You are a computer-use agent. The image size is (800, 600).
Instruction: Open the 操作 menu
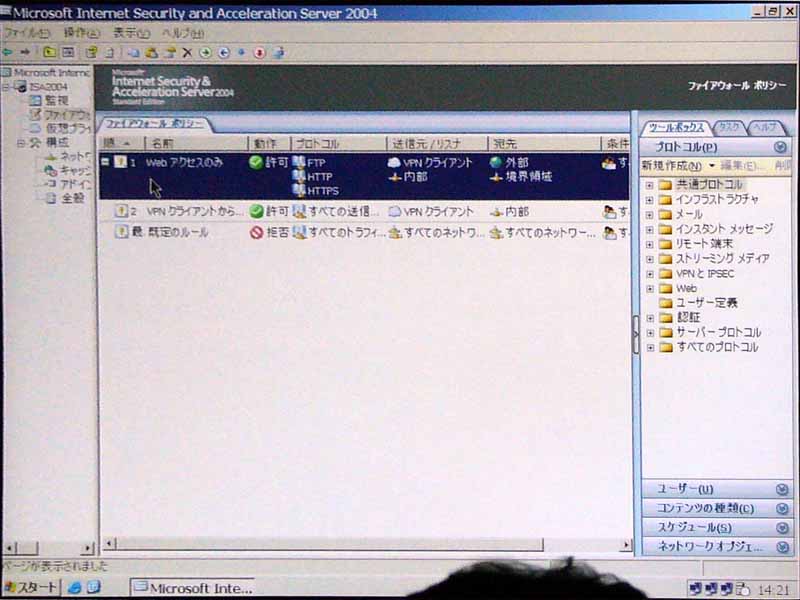[x=82, y=33]
